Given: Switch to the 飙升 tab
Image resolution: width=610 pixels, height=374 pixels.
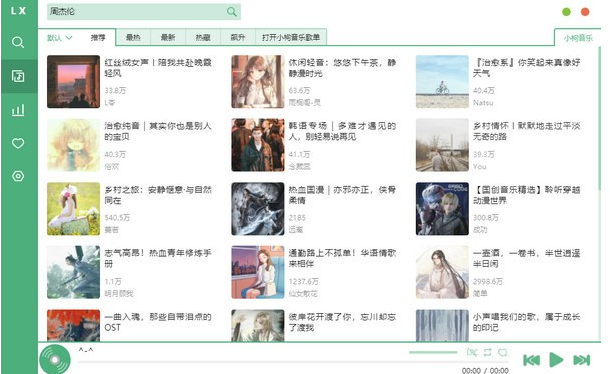Looking at the screenshot, I should [238, 38].
